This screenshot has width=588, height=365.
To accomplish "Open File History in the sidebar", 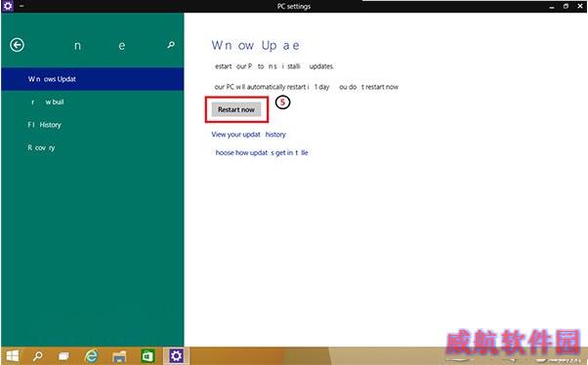I will [x=92, y=125].
